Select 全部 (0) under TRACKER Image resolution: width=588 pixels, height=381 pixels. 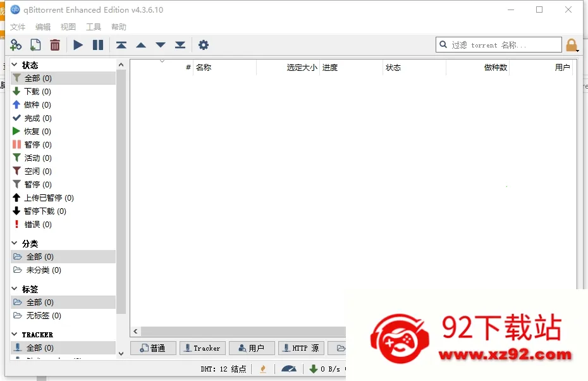click(63, 347)
